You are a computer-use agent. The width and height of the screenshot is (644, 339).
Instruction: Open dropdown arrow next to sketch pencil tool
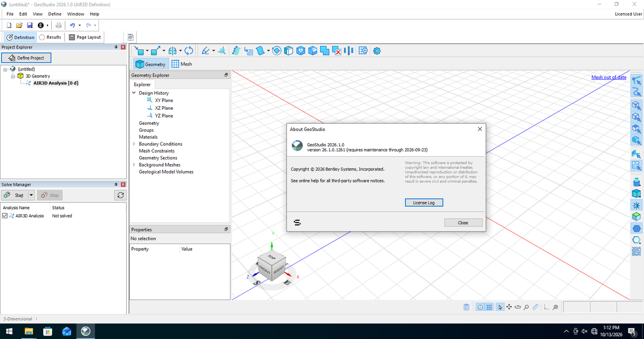(213, 50)
